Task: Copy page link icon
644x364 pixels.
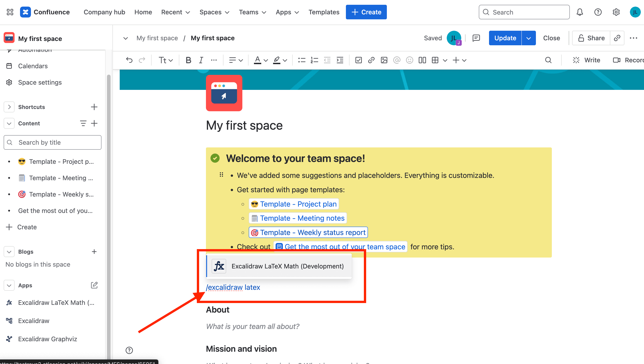Action: click(617, 38)
